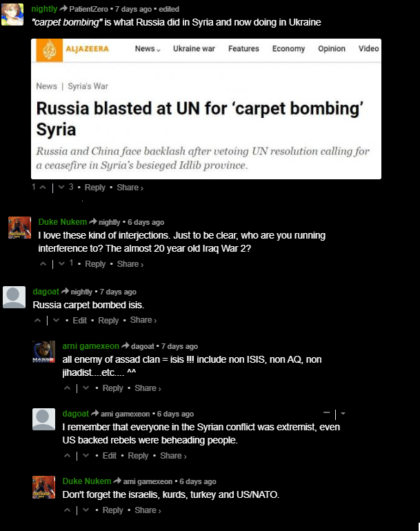Open the arni gamexeon username profile link
Viewport: 420px width, 531px height.
[91, 346]
